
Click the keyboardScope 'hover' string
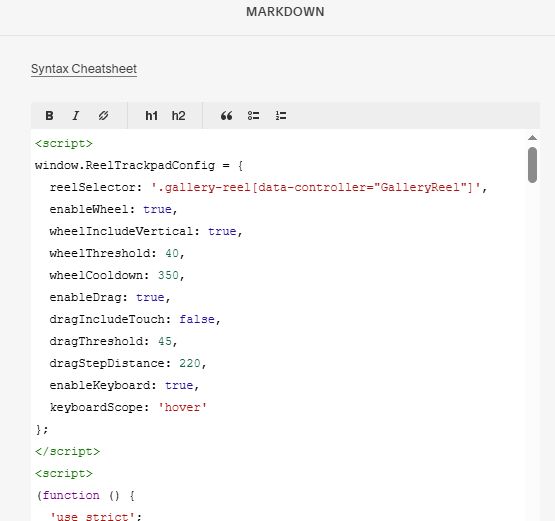pos(182,407)
